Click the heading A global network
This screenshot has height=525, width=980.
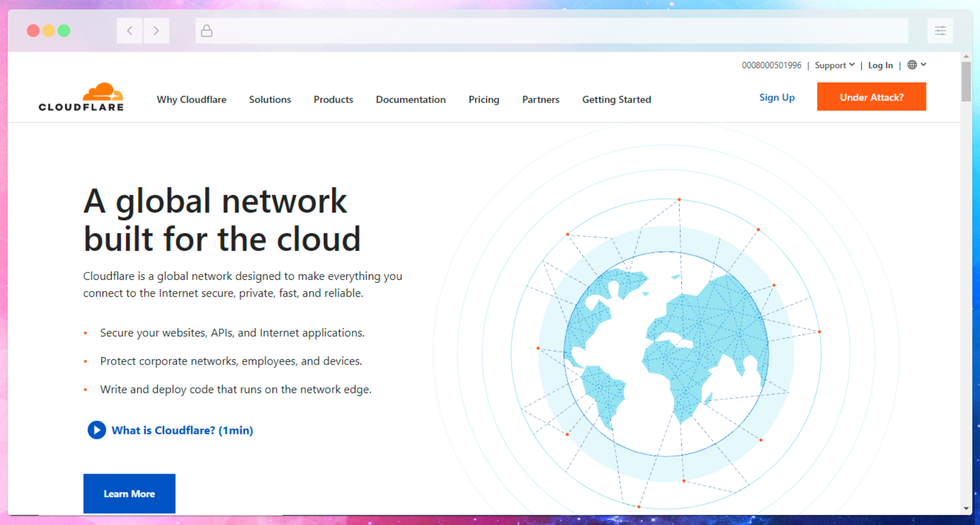215,201
